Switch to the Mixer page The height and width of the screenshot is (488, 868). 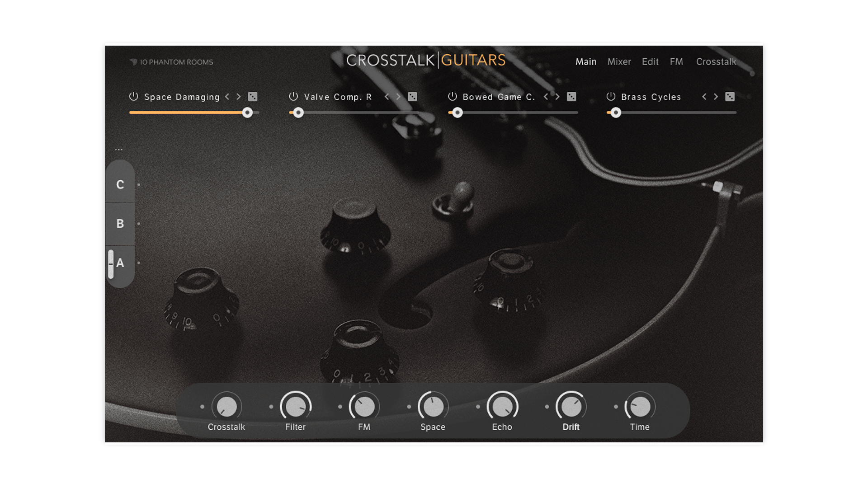click(x=619, y=61)
